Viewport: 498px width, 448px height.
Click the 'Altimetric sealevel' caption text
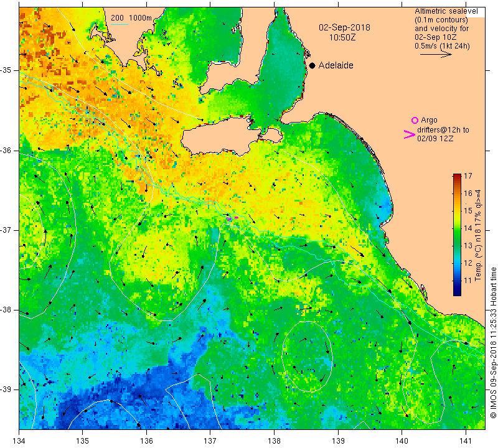pos(446,11)
